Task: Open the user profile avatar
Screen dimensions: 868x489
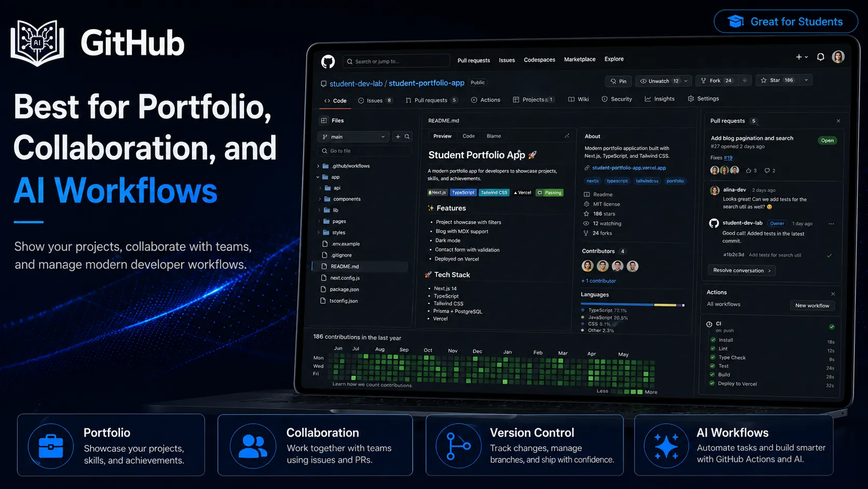Action: [x=838, y=57]
